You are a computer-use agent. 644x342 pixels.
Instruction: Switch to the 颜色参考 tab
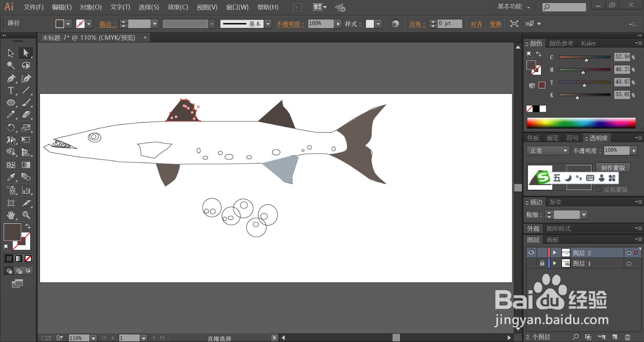tap(561, 43)
